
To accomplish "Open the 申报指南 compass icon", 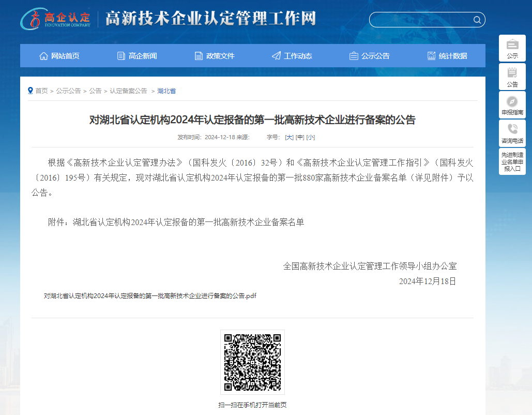I will click(512, 101).
